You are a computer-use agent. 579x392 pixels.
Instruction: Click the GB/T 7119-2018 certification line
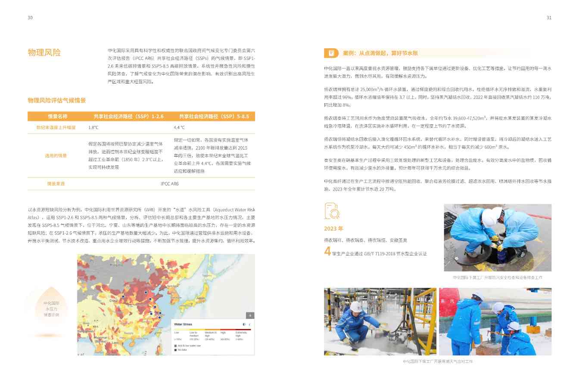point(380,253)
